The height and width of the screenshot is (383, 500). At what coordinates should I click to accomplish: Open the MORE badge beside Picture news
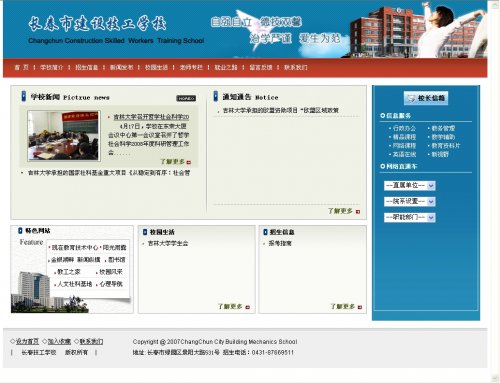pos(186,98)
